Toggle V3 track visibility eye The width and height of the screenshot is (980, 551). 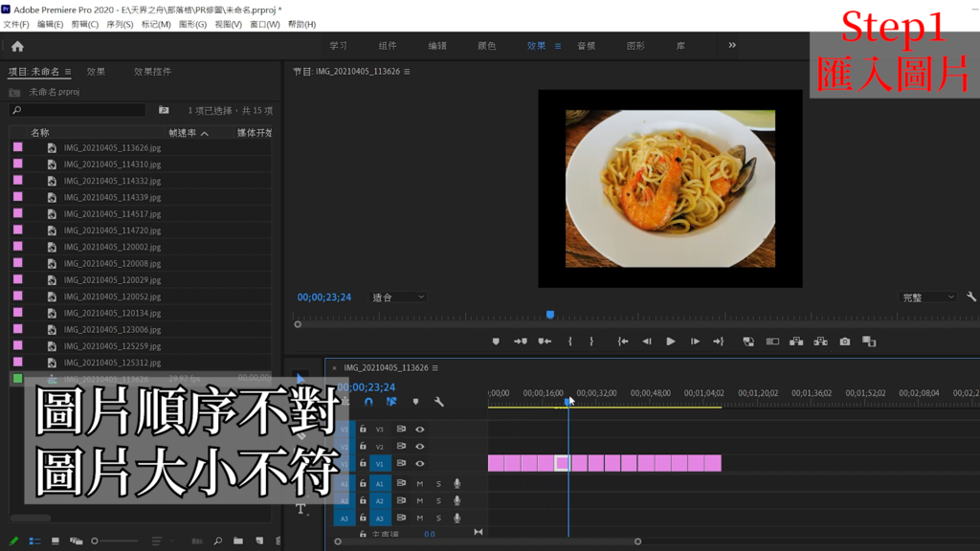tap(420, 430)
